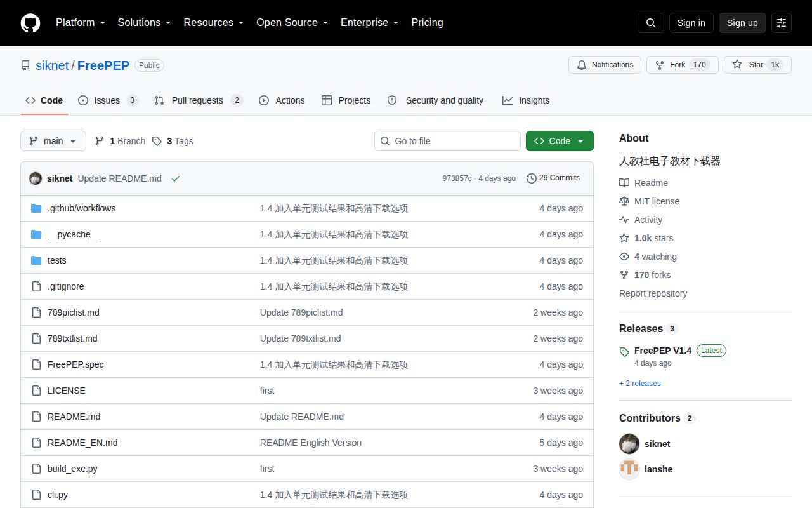Click the Update 789piclist.md commit message
This screenshot has width=812, height=508.
(301, 312)
